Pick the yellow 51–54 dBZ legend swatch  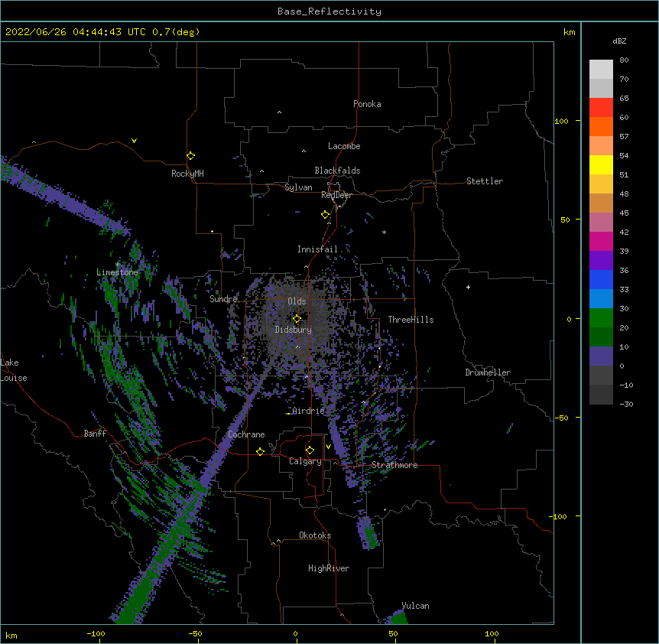pyautogui.click(x=601, y=164)
